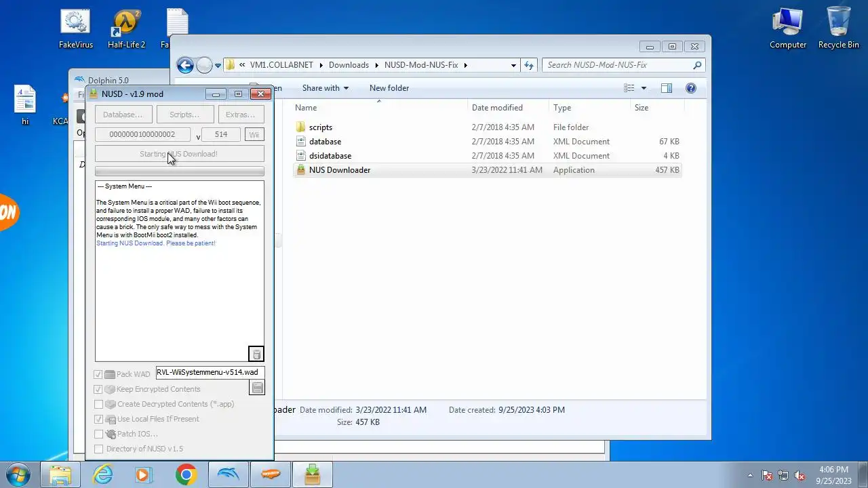Click the change view icon in Explorer toolbar
The image size is (868, 488).
629,88
